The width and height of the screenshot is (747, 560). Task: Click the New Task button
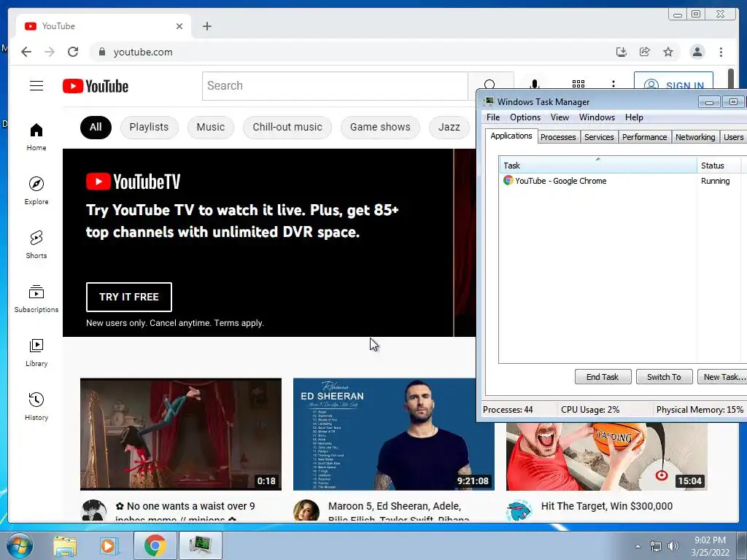(x=721, y=377)
